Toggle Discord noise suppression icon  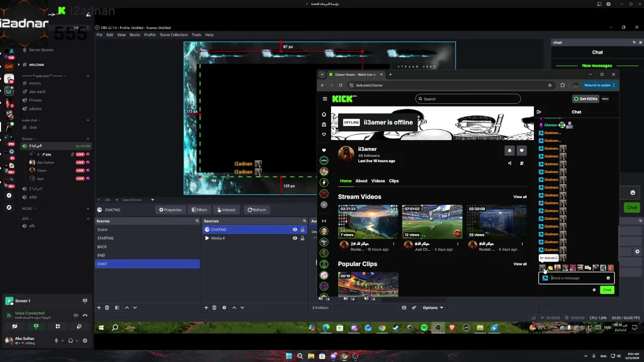click(76, 315)
